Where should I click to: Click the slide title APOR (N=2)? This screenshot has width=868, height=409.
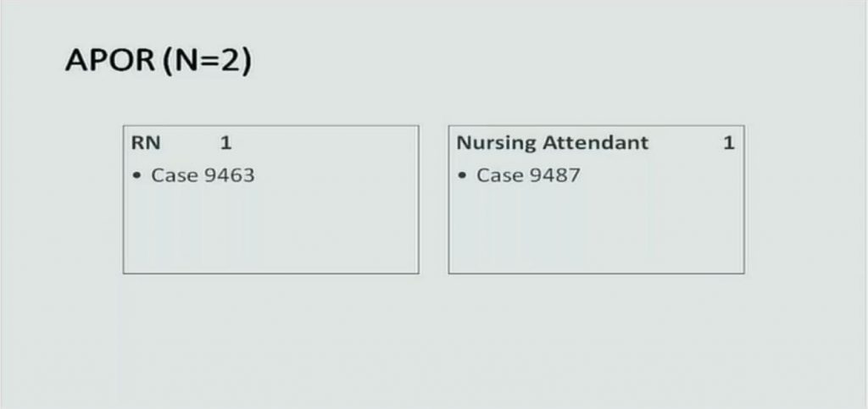pos(159,60)
